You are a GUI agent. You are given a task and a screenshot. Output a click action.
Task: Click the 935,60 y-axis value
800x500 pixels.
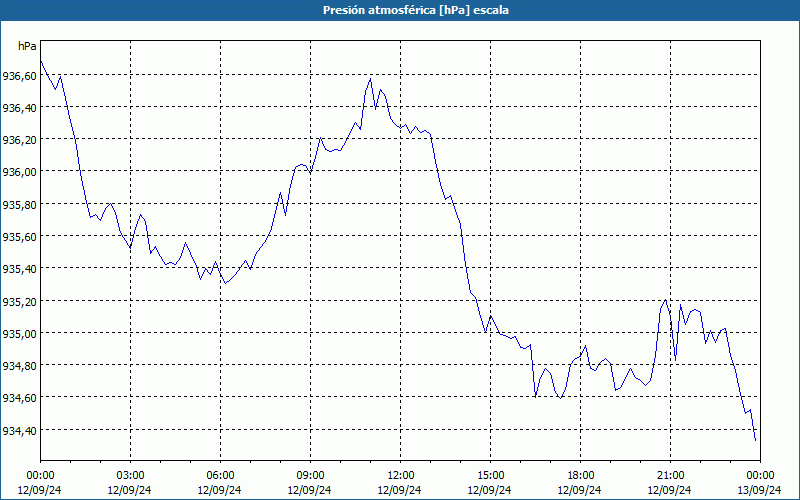click(19, 237)
